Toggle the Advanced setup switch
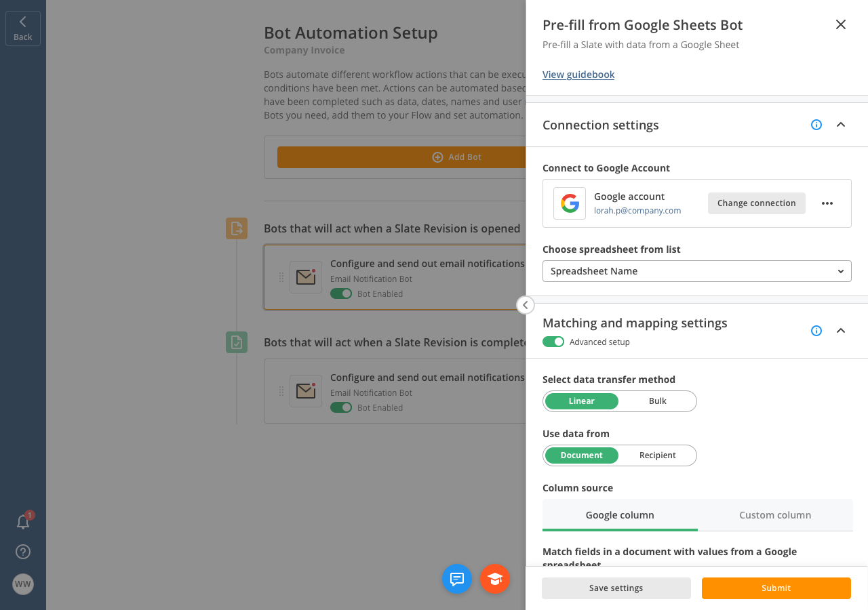Screen dimensions: 868x610 pos(553,342)
